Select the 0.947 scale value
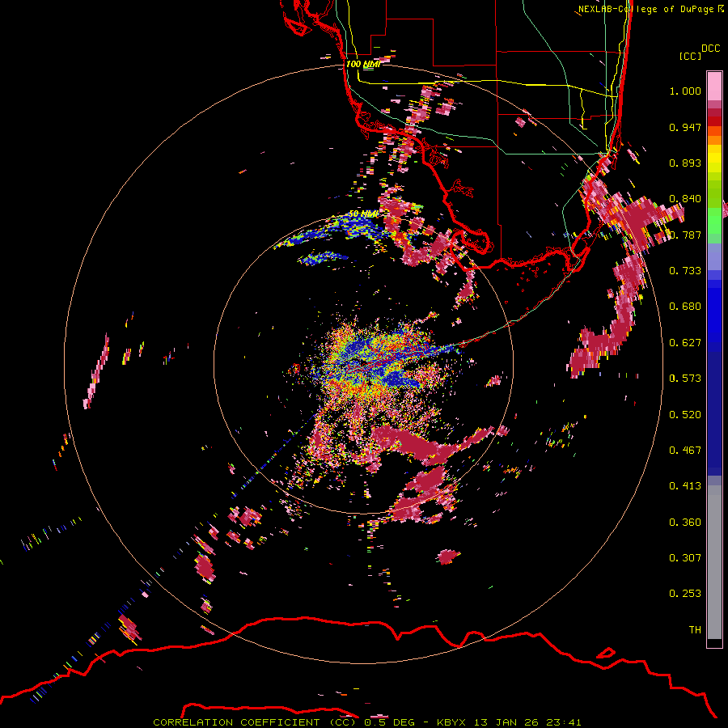728x728 pixels. [x=685, y=127]
